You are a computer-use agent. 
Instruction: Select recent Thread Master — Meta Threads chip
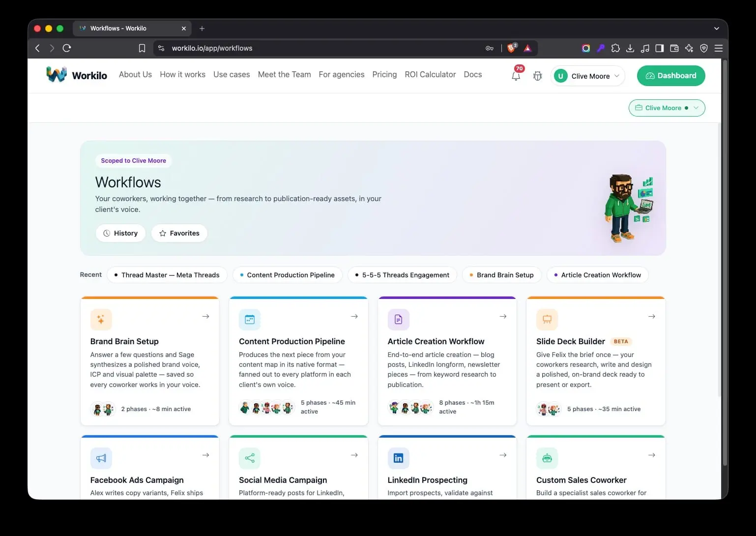coord(167,275)
